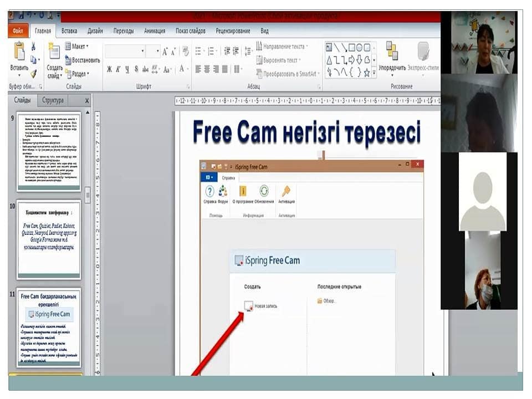Click the Восстановить reset button
The height and width of the screenshot is (399, 532).
[83, 60]
